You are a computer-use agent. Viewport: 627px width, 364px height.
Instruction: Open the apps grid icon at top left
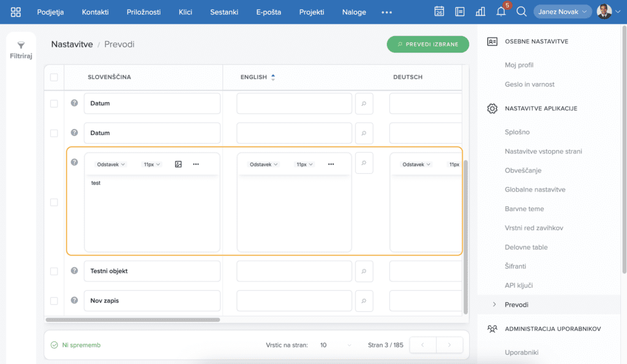point(16,12)
